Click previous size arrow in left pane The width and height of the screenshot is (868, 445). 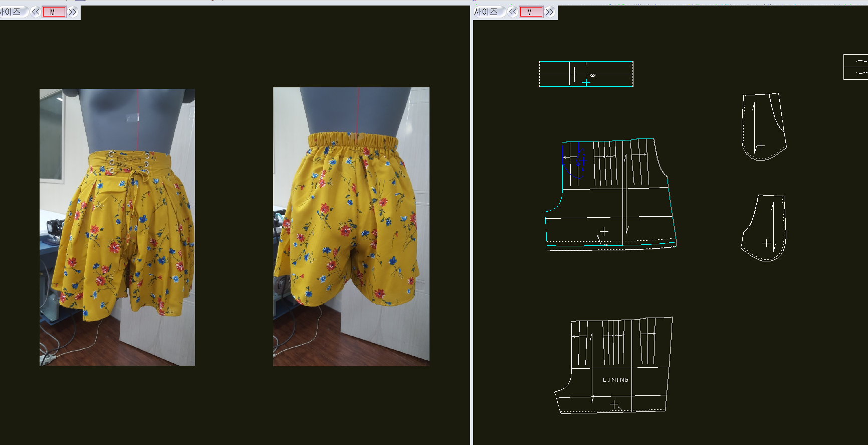(x=36, y=12)
